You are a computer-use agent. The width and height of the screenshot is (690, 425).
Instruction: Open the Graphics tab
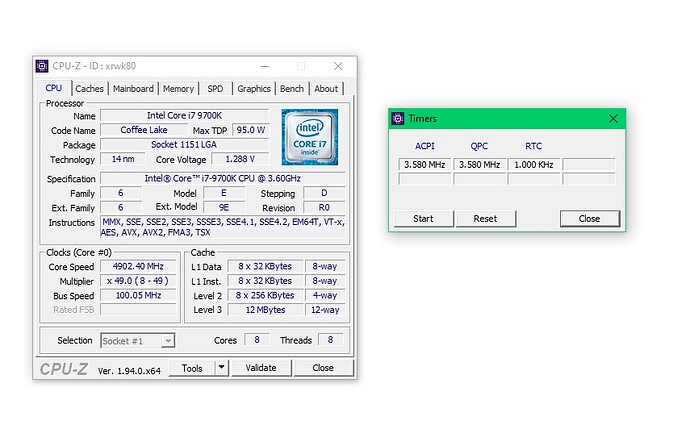tap(254, 88)
